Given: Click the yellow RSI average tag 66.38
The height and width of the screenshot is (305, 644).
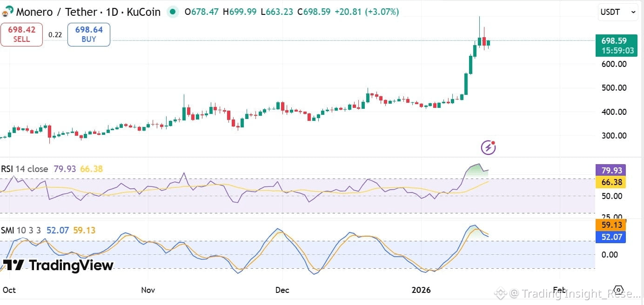Looking at the screenshot, I should 610,182.
